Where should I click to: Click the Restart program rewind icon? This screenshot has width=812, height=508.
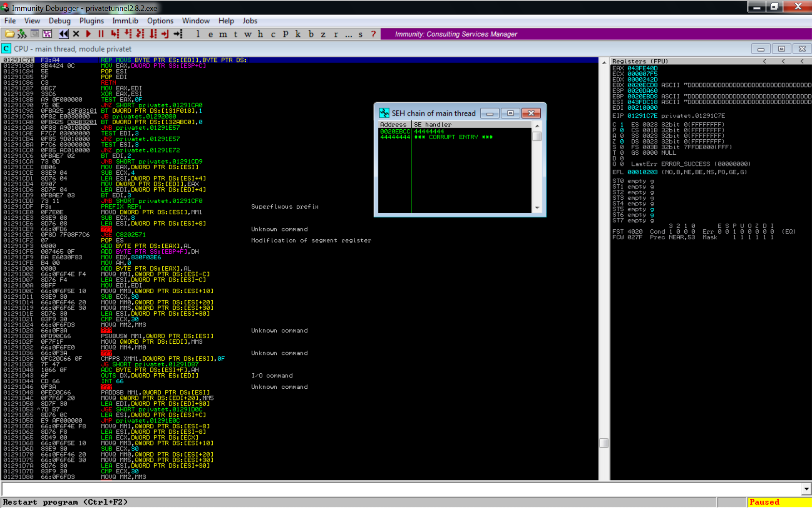pyautogui.click(x=63, y=34)
